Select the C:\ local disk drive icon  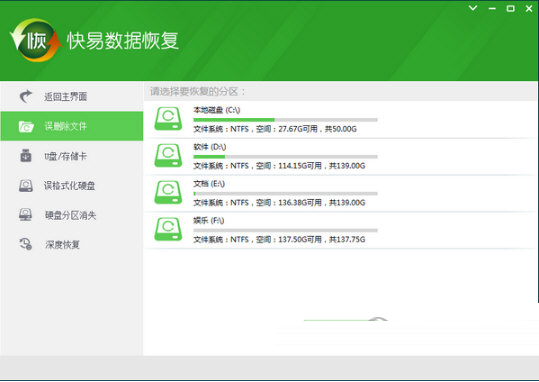pos(168,119)
